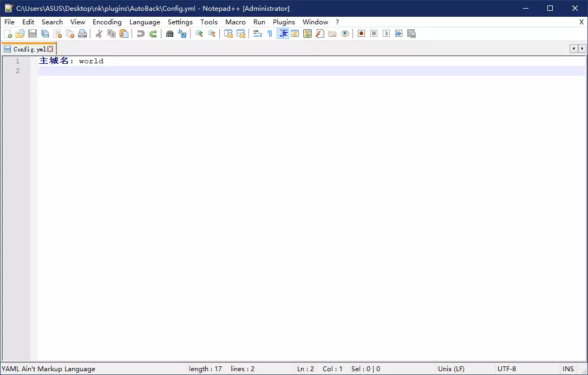
Task: Click the user-defined language icon
Action: point(295,34)
